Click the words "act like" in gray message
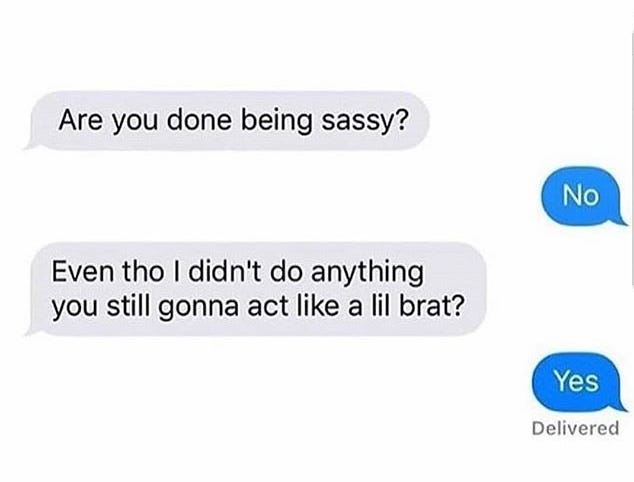 click(x=293, y=307)
